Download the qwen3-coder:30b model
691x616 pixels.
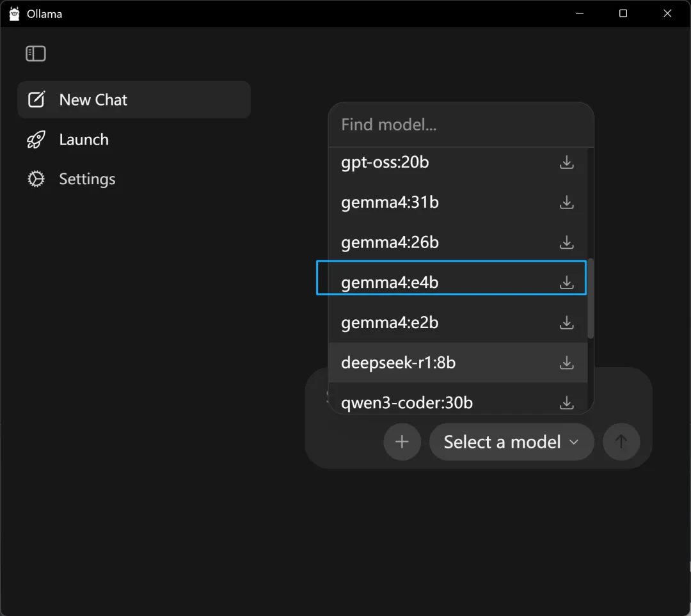pos(566,402)
